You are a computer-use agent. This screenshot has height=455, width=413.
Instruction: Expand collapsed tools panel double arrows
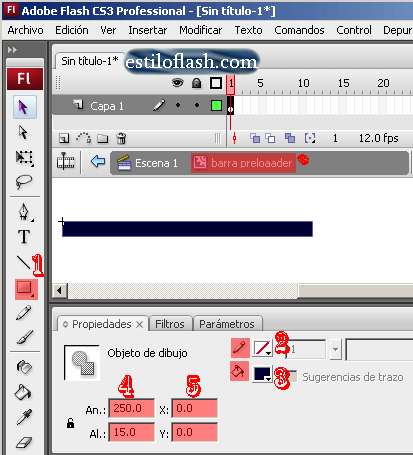[12, 50]
